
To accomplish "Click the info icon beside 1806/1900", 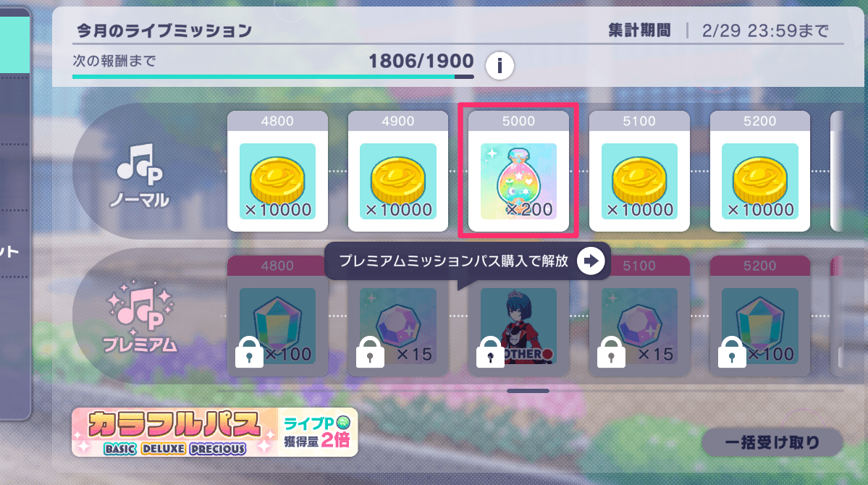I will point(500,66).
